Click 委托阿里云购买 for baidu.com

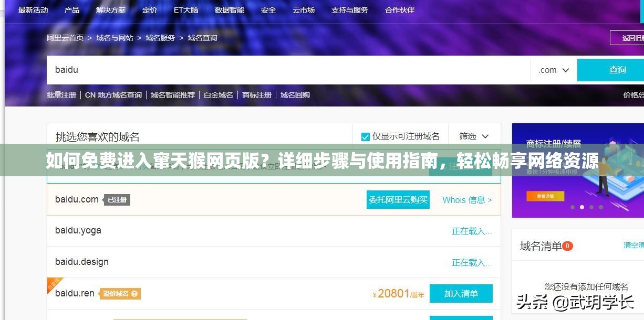pos(398,199)
